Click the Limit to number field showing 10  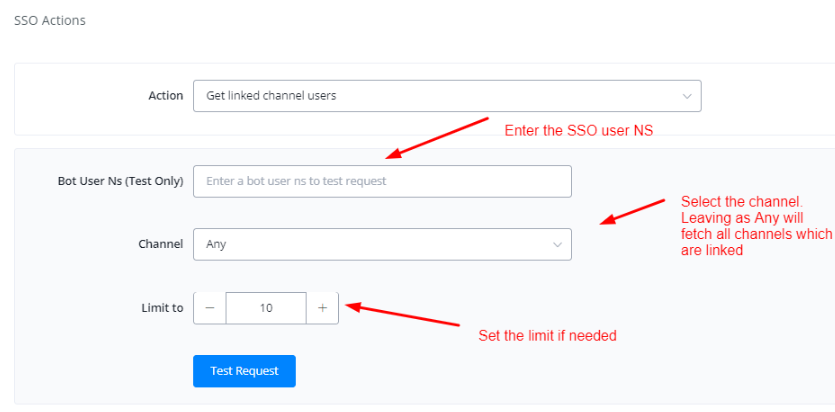tap(266, 308)
